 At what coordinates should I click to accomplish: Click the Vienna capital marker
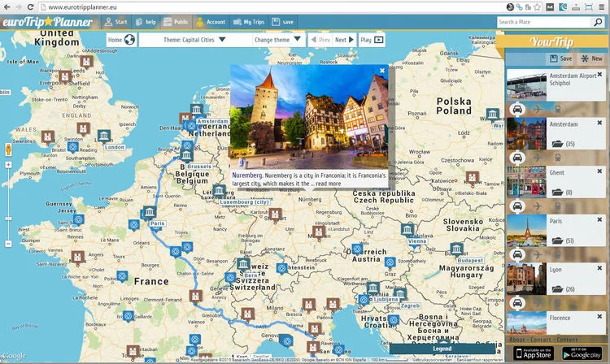(x=407, y=230)
